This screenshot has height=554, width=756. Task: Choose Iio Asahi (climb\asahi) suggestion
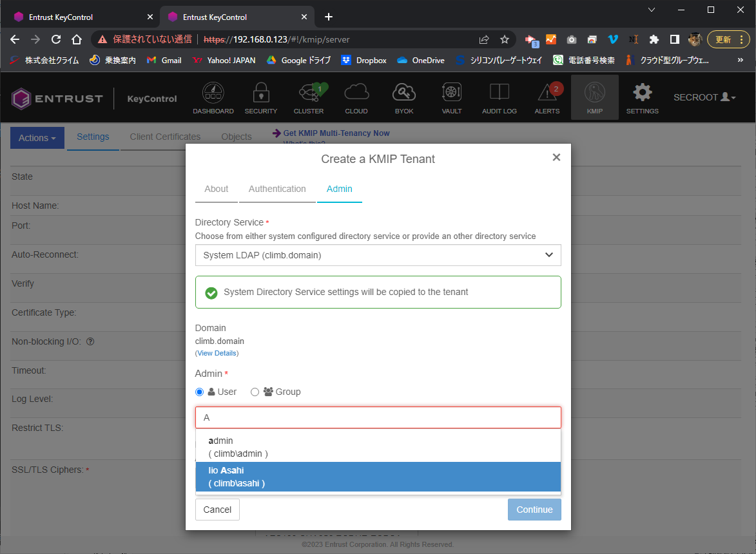click(378, 477)
